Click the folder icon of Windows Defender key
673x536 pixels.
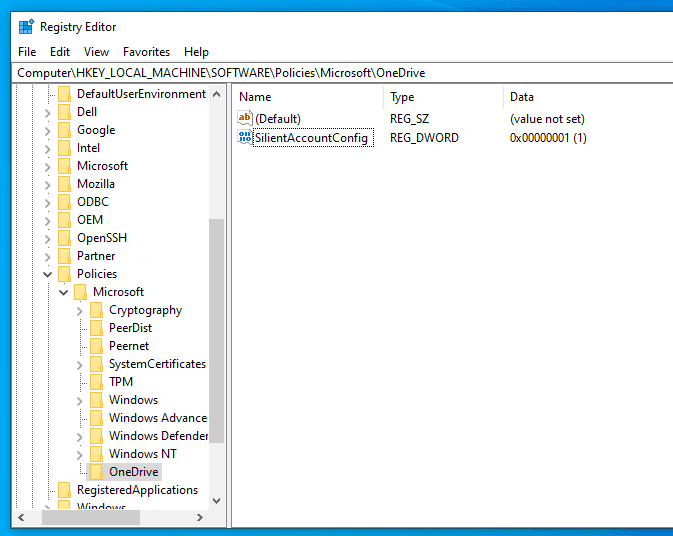click(97, 436)
